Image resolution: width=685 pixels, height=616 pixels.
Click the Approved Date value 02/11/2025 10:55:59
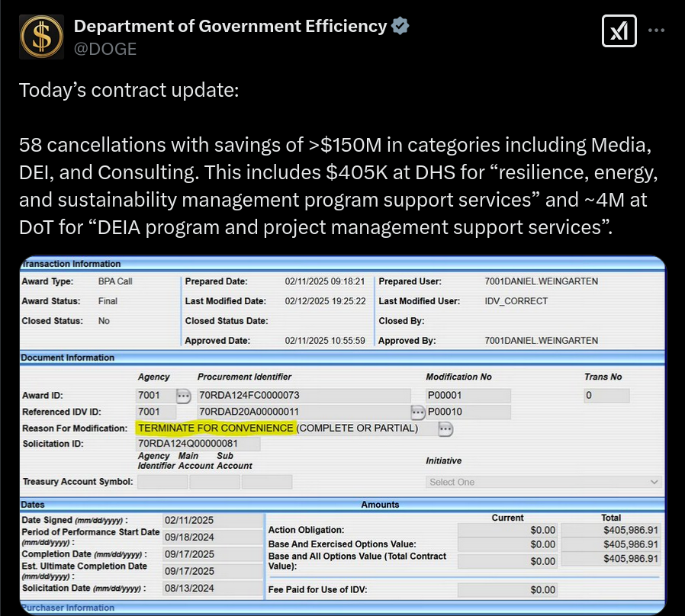tap(325, 341)
